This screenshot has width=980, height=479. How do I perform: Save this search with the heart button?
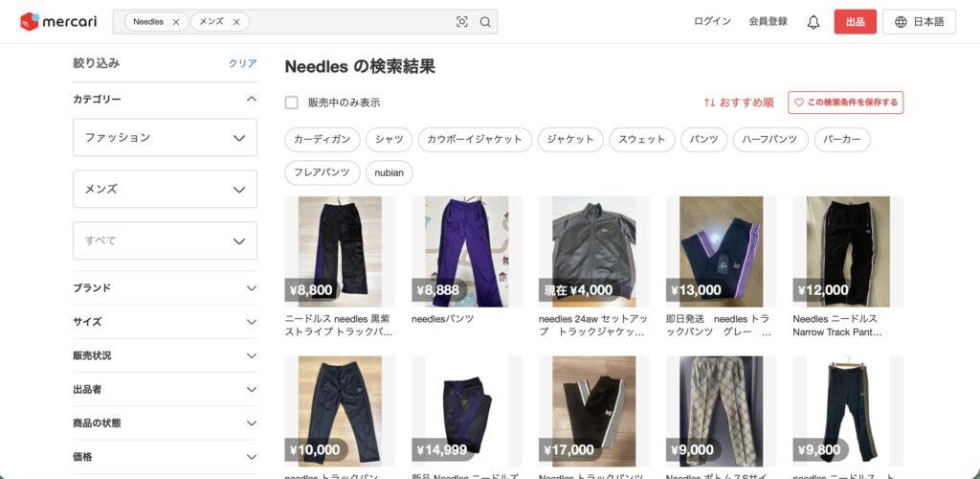[x=846, y=103]
